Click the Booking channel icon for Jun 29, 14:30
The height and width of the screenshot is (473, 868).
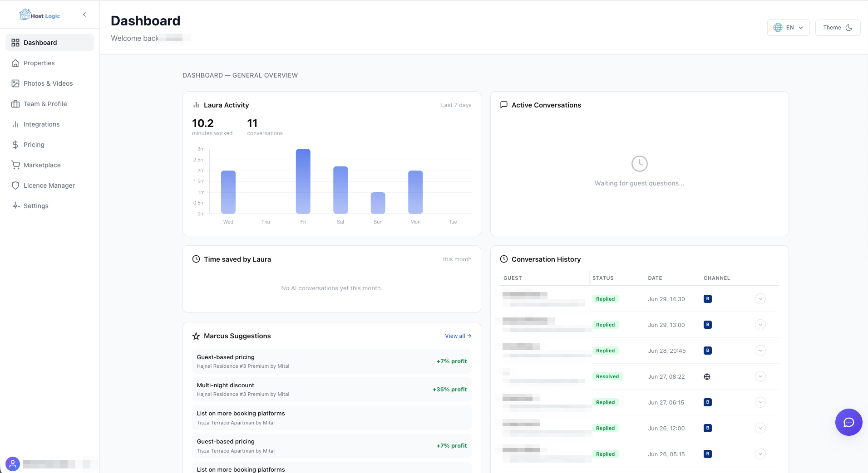pyautogui.click(x=707, y=299)
